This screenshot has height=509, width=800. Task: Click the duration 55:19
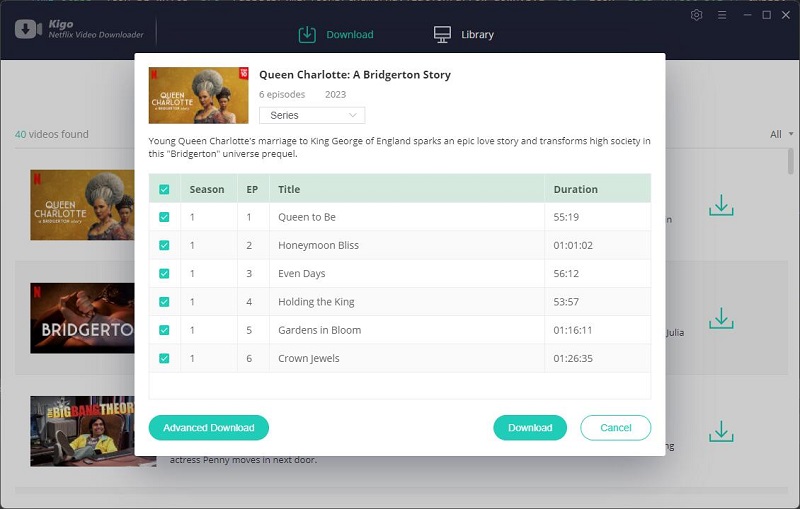(566, 217)
